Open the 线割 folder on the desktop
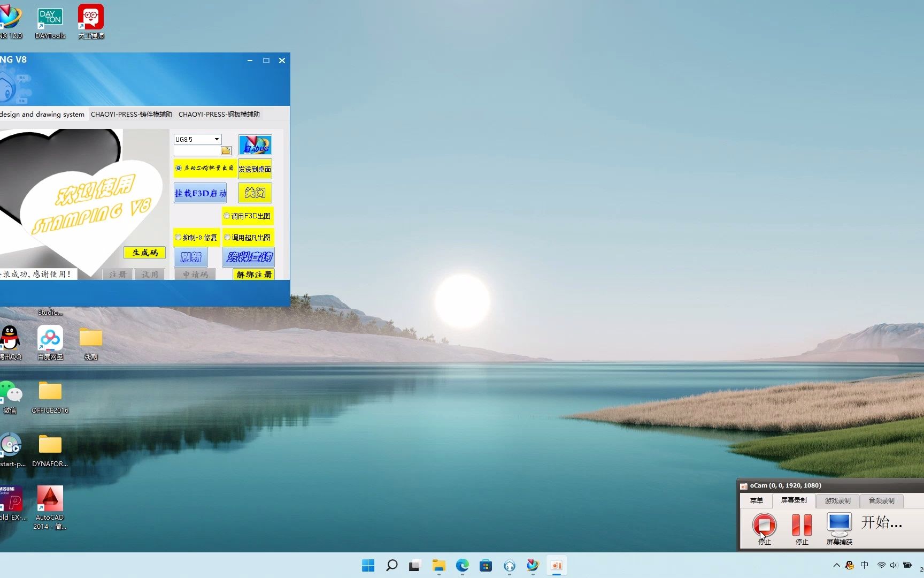 pyautogui.click(x=91, y=343)
